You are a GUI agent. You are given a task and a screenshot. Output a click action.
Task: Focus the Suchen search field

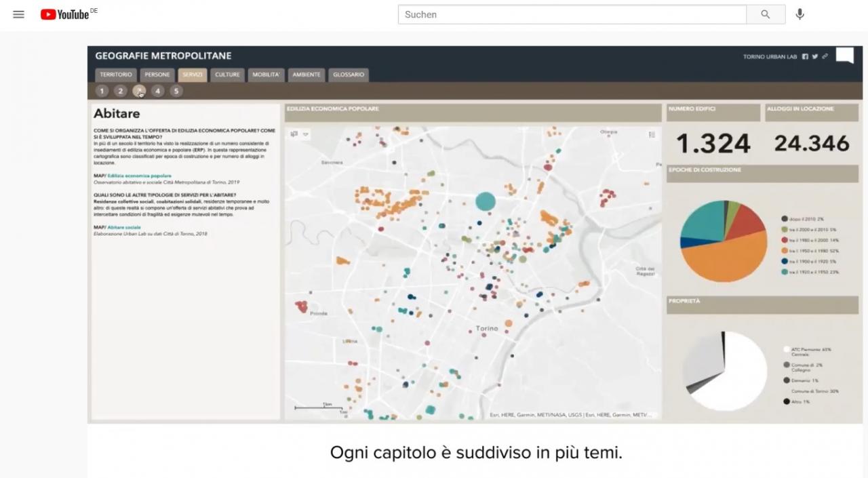[572, 14]
